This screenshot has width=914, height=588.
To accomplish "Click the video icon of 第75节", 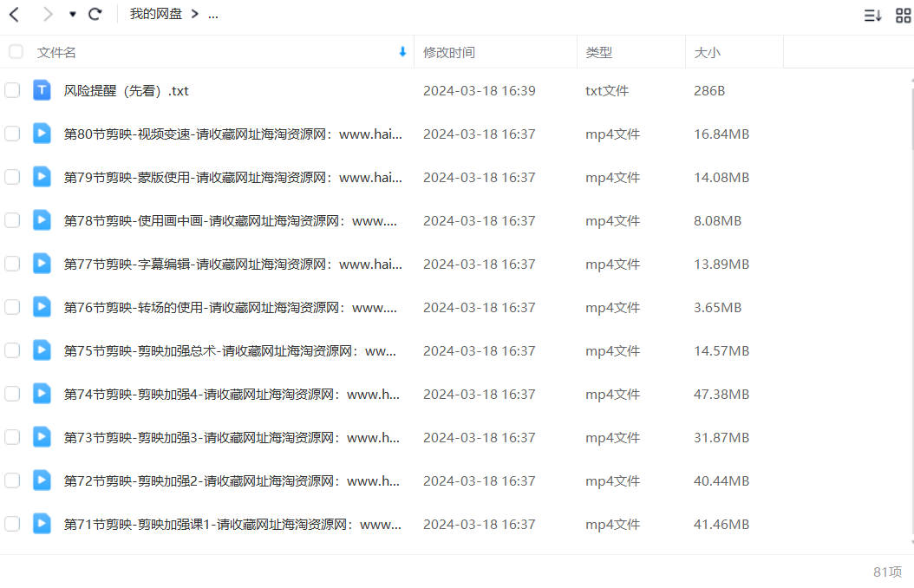I will coord(42,350).
